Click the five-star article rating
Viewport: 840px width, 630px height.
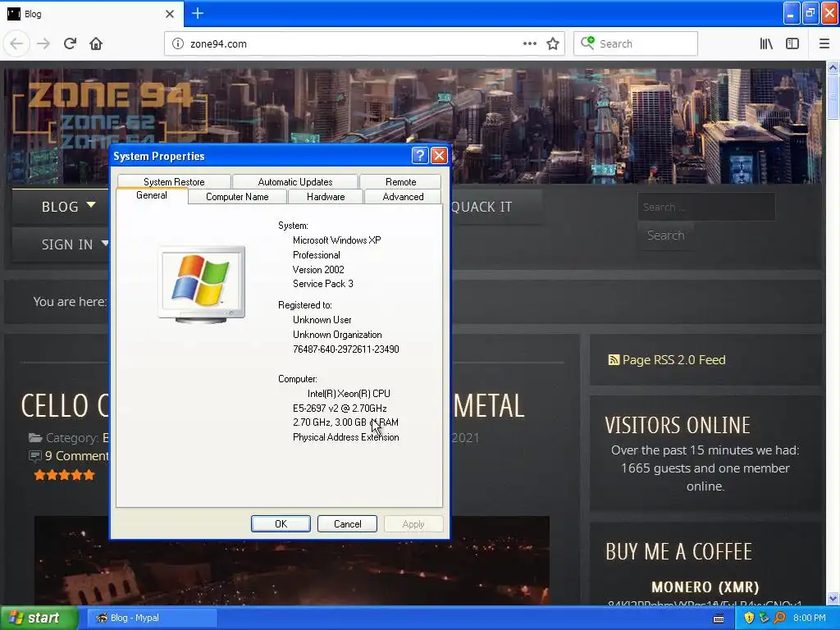(64, 475)
